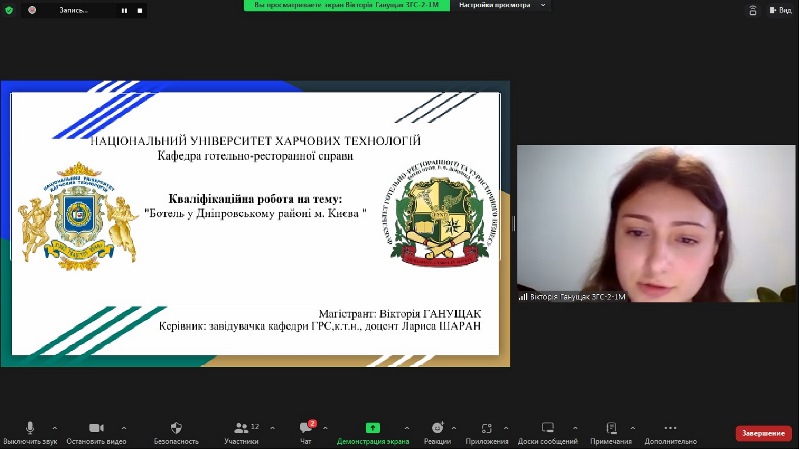Viewport: 800px width, 450px height.
Task: Click the "Магістрант: Вікторія ГАНУЩАК" line
Action: (399, 314)
